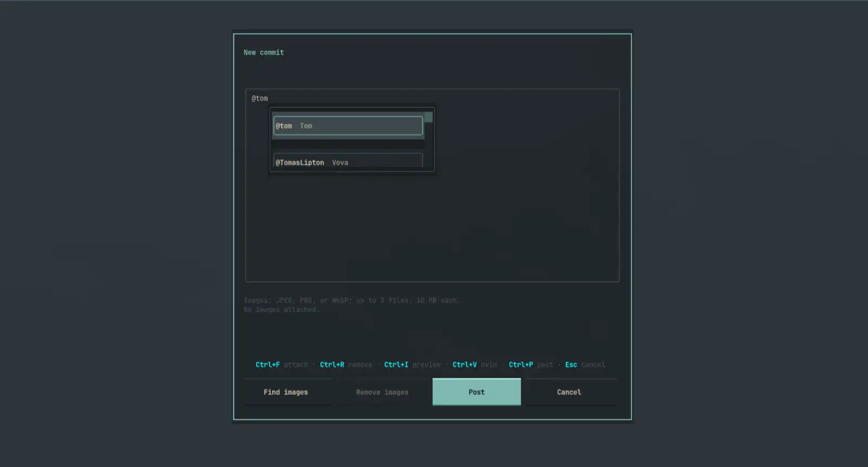Image resolution: width=868 pixels, height=467 pixels.
Task: Select the @tom Tom mention suggestion
Action: point(348,126)
